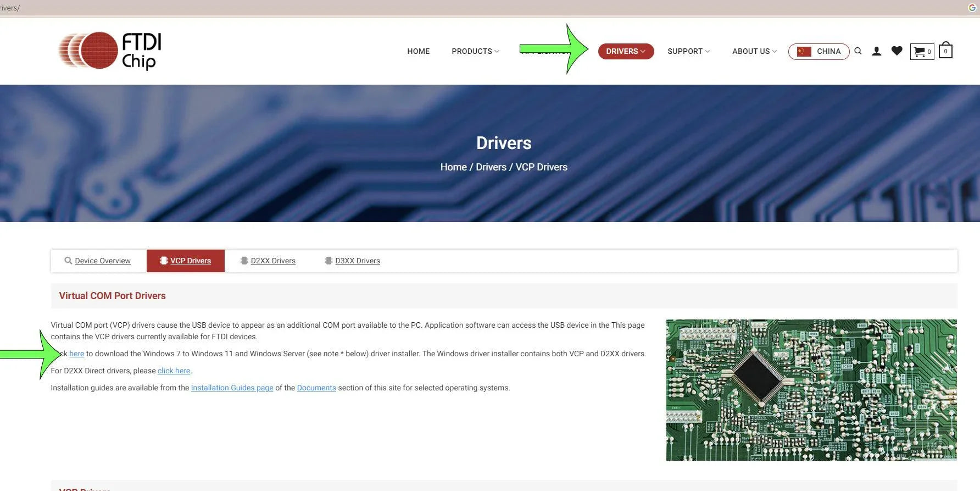Click the Google icon in browser bar
Image resolution: width=980 pixels, height=491 pixels.
972,8
